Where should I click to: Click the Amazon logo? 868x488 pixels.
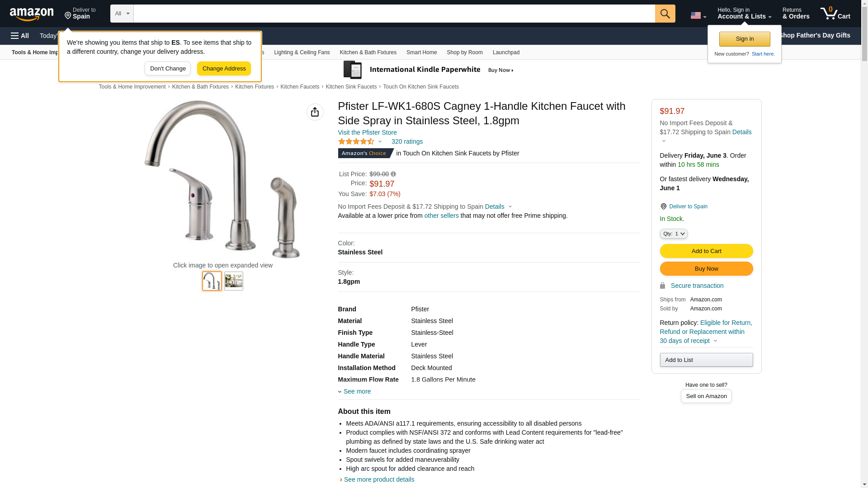[x=32, y=14]
